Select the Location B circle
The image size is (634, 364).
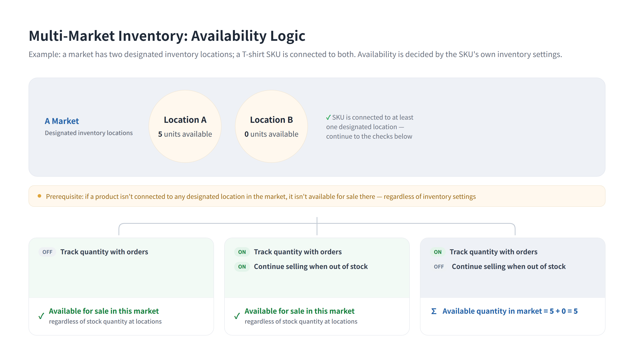pyautogui.click(x=271, y=126)
